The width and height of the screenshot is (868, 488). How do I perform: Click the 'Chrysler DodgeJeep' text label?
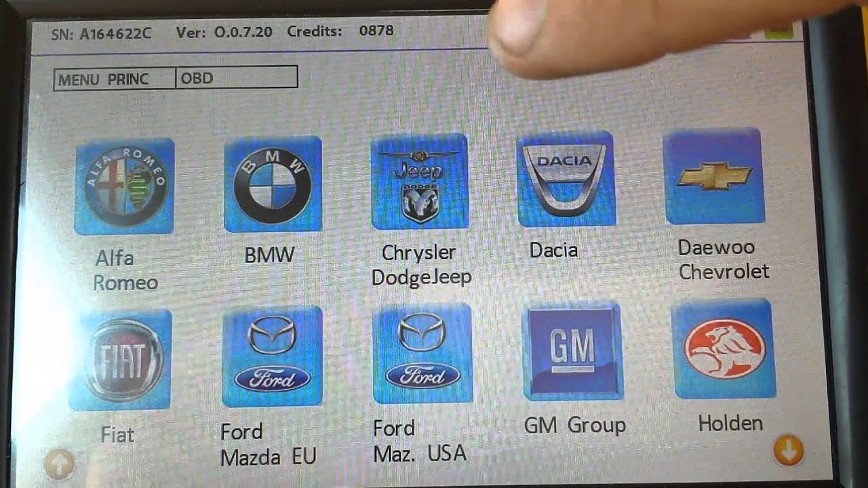(421, 264)
